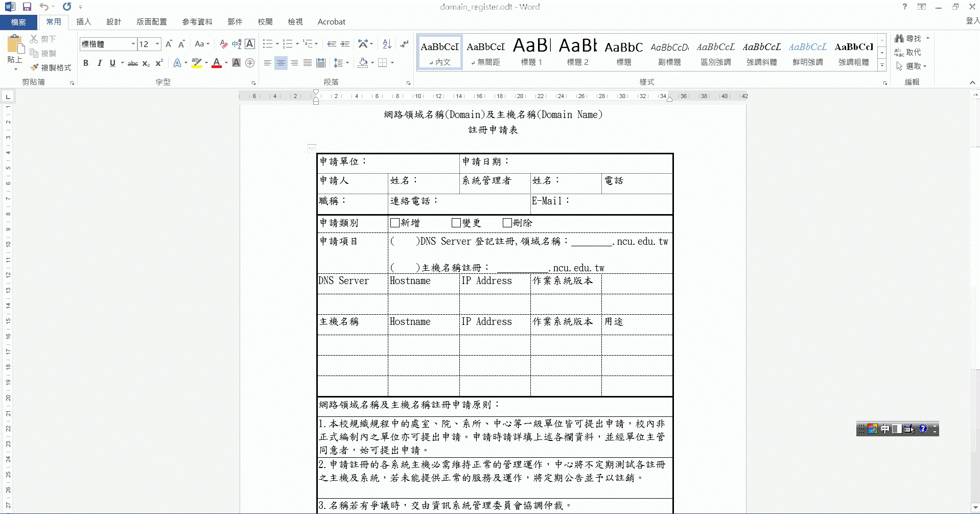Open the font name dropdown (標楷體)
This screenshot has width=980, height=514.
tap(133, 44)
